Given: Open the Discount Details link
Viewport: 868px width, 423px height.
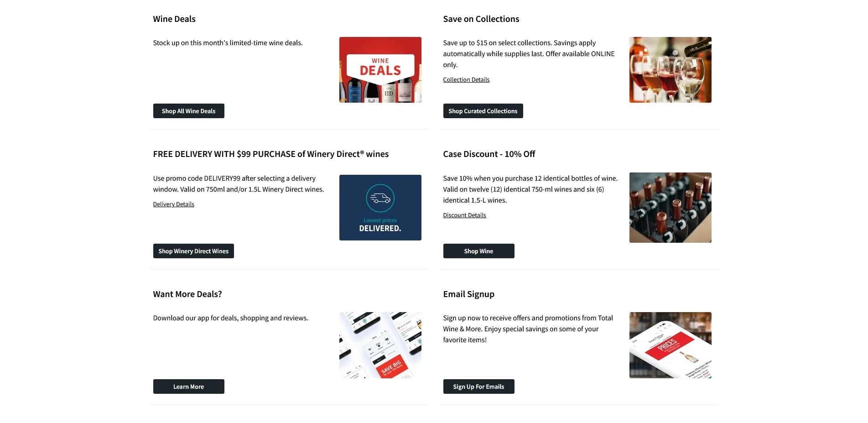Looking at the screenshot, I should (x=464, y=215).
